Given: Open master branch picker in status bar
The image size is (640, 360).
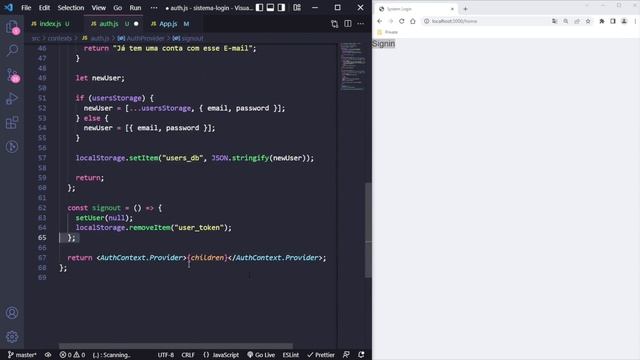Looking at the screenshot, I should pos(22,355).
